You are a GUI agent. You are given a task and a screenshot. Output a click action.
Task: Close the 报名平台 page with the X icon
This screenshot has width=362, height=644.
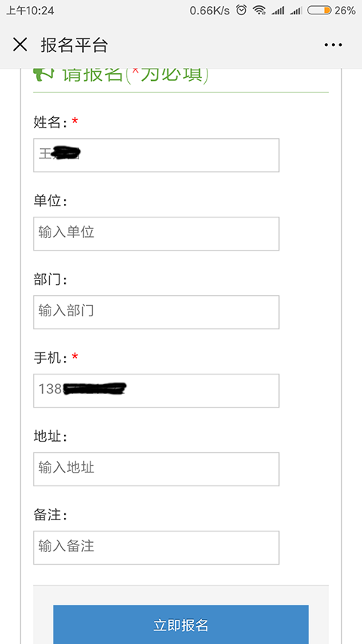tap(20, 45)
